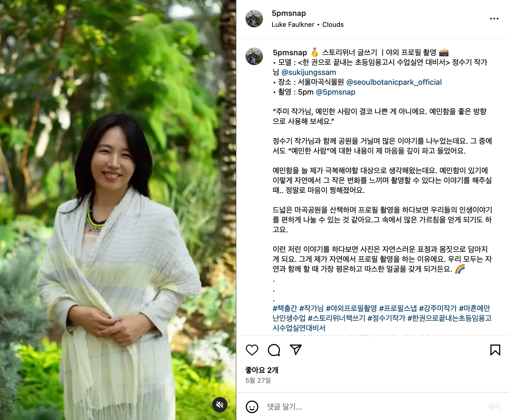
Task: Open the #야외프로필촬영 hashtag
Action: pos(351,308)
